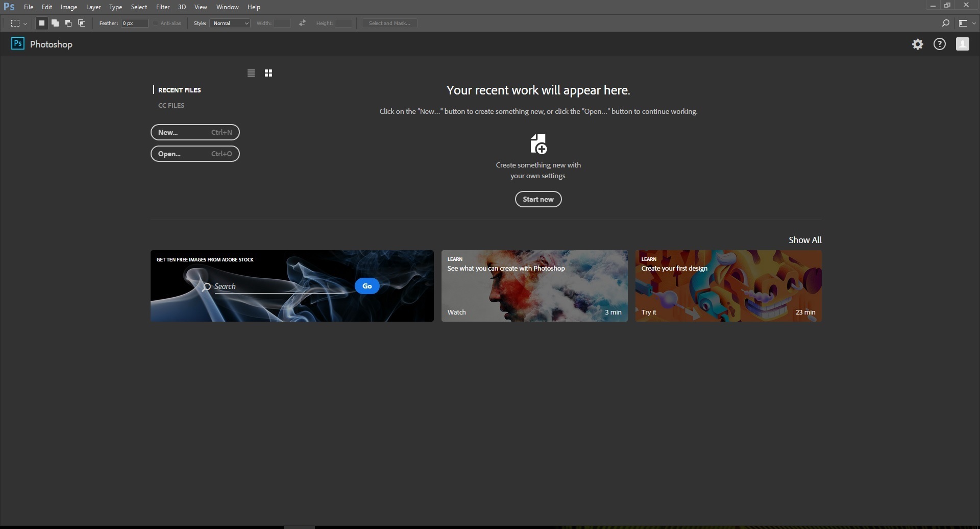Select the Add to selection icon
Screen dimensions: 980x529
(x=55, y=23)
